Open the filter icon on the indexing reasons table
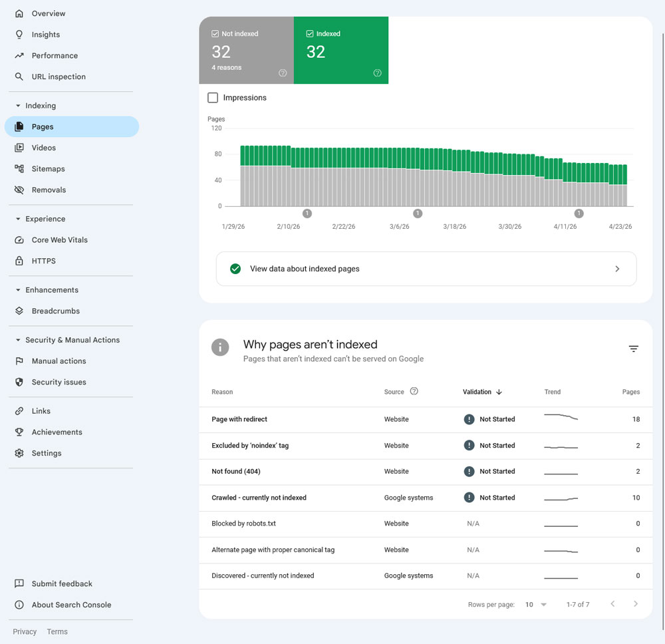 pyautogui.click(x=633, y=348)
